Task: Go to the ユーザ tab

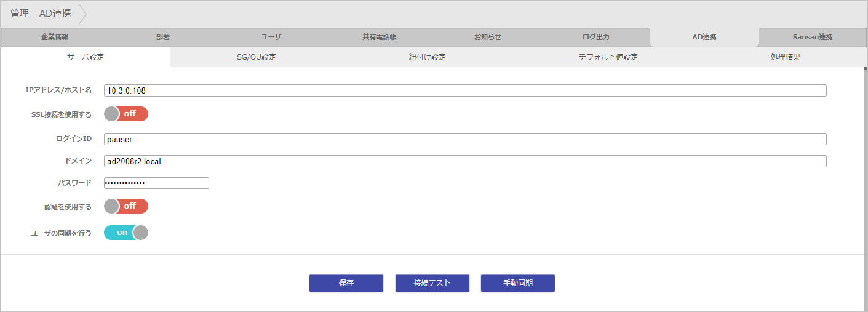Action: coord(271,37)
